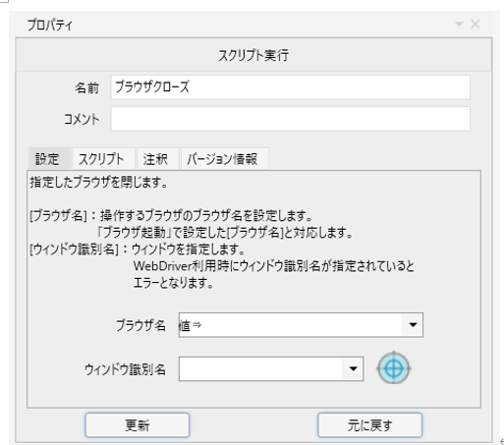This screenshot has width=504, height=445.
Task: Click the 更新 button
Action: [x=138, y=425]
